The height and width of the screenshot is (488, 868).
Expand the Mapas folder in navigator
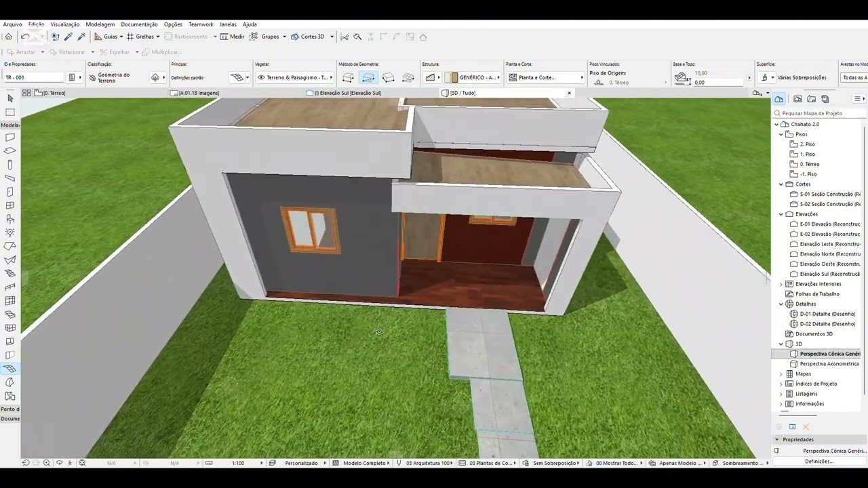pos(781,374)
